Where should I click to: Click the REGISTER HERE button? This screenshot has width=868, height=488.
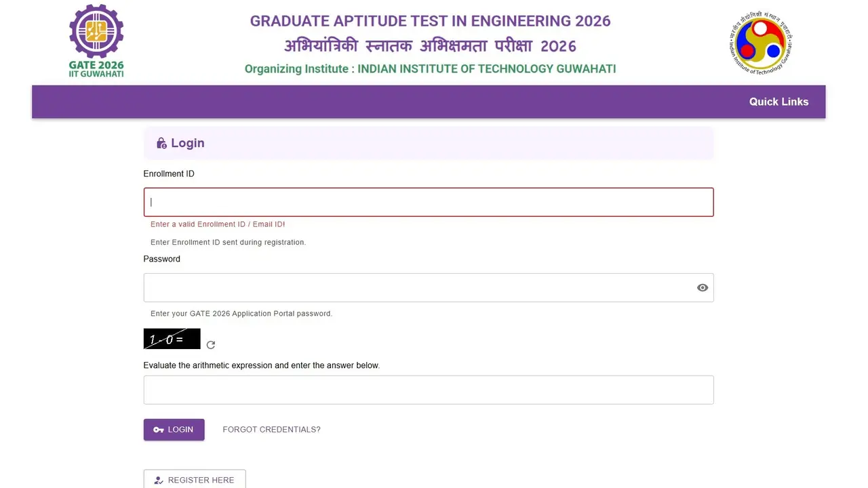click(195, 480)
